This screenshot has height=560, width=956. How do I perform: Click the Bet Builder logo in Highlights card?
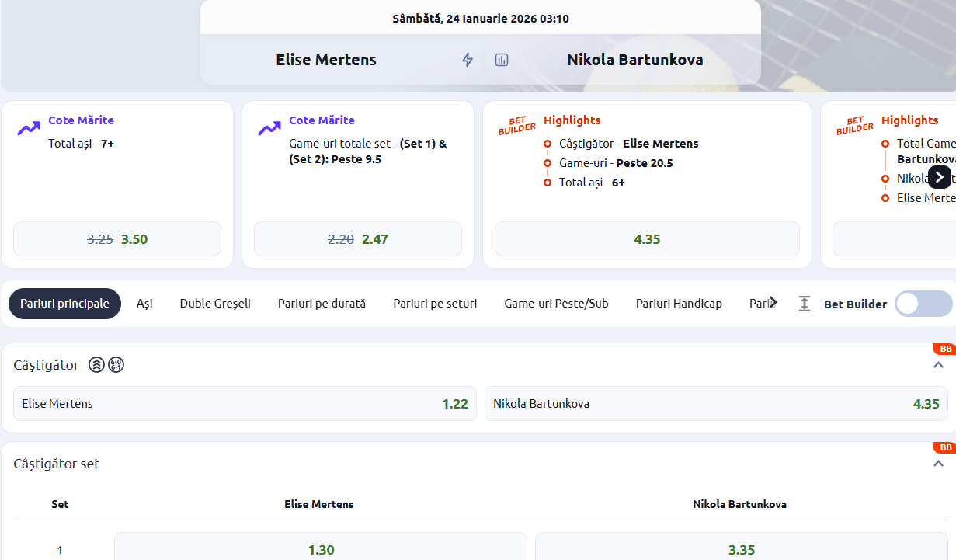pyautogui.click(x=517, y=125)
